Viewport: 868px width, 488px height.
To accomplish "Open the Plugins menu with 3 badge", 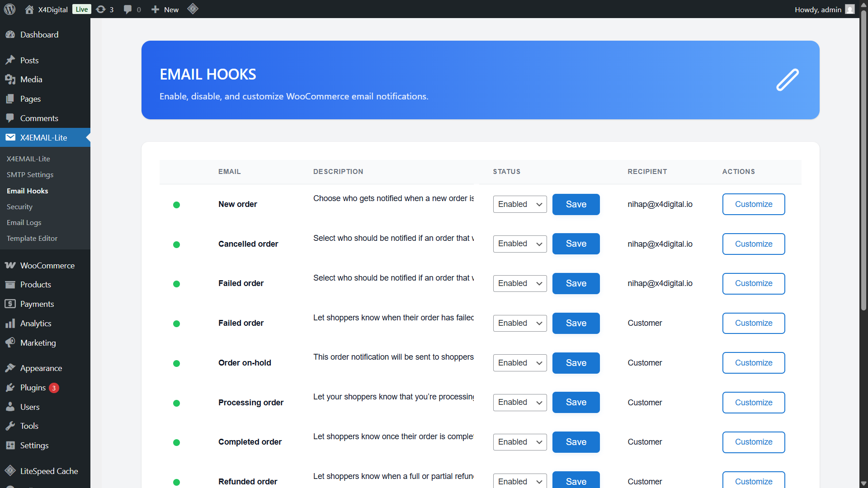I will pyautogui.click(x=33, y=388).
